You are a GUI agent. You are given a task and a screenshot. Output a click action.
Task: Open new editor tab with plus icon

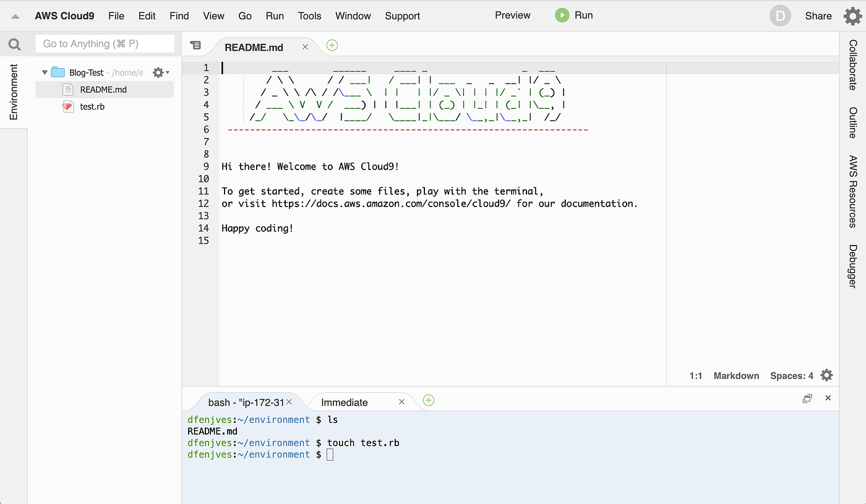pyautogui.click(x=332, y=45)
